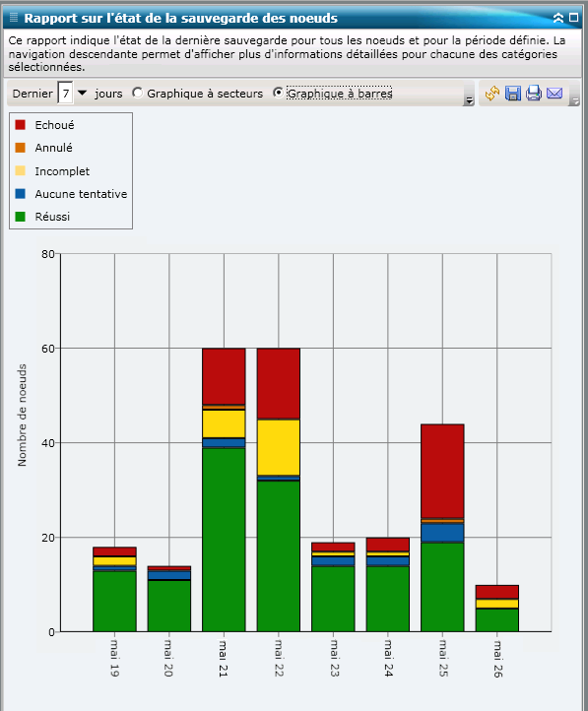Click the mai 19 axis label
Viewport: 588px width, 711px height.
pos(114,658)
